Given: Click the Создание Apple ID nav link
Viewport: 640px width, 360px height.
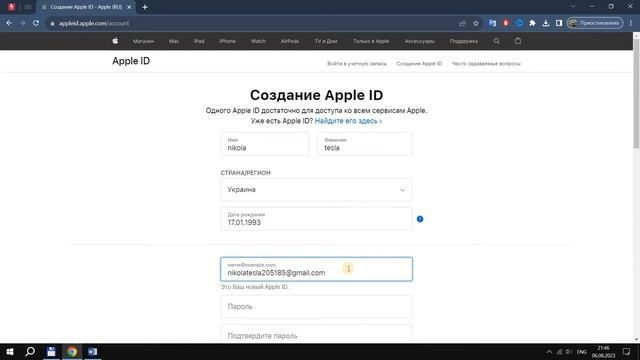Looking at the screenshot, I should pyautogui.click(x=419, y=64).
